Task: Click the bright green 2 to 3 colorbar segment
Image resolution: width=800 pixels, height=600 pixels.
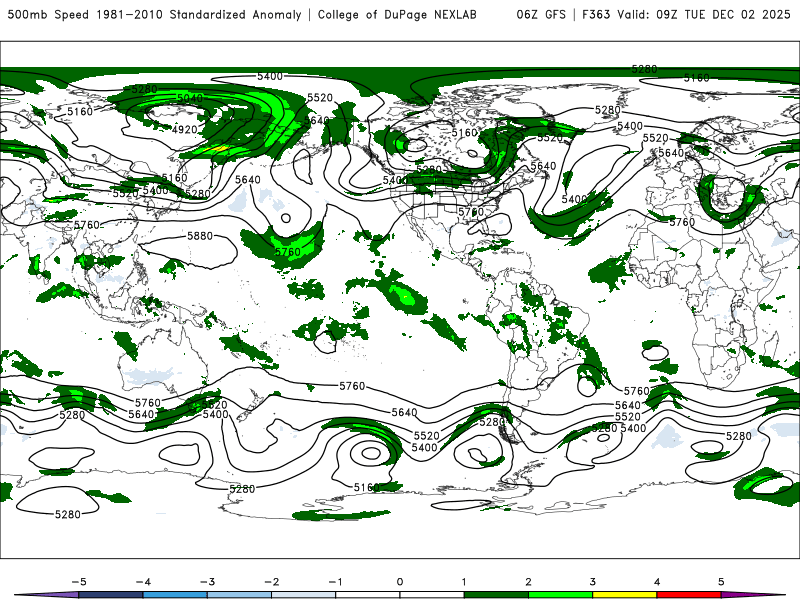Action: click(560, 595)
